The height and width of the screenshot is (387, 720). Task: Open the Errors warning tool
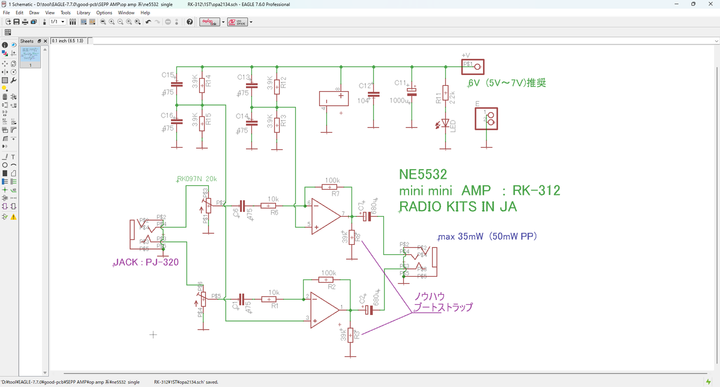point(13,217)
